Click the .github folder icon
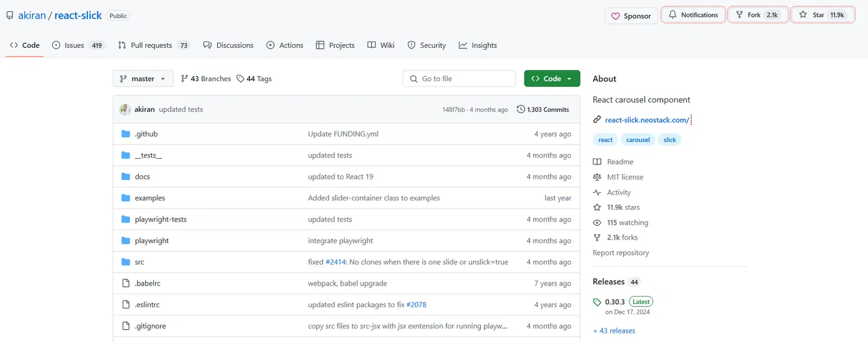868x342 pixels. pos(126,134)
